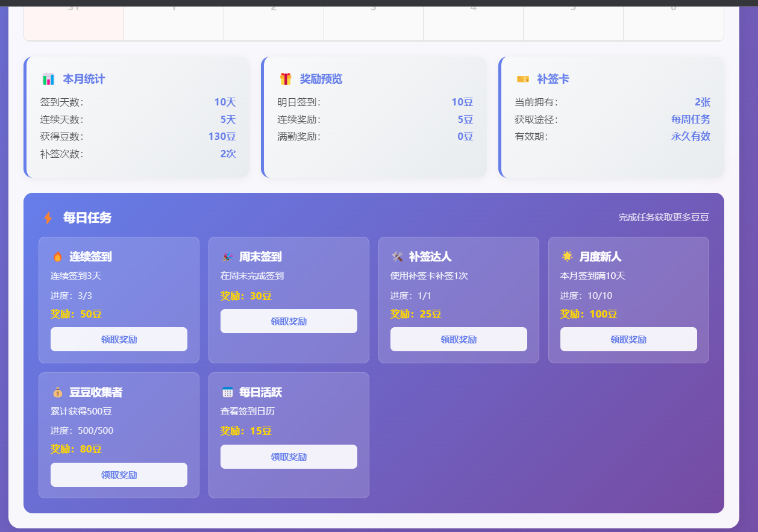
Task: Click the highlighted calendar cell for day 31
Action: (x=74, y=23)
